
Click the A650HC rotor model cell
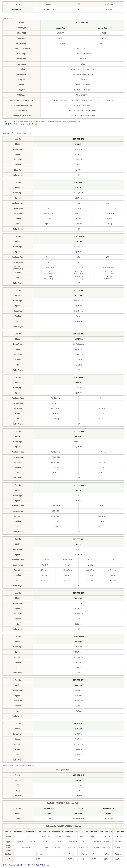[x=78, y=436]
